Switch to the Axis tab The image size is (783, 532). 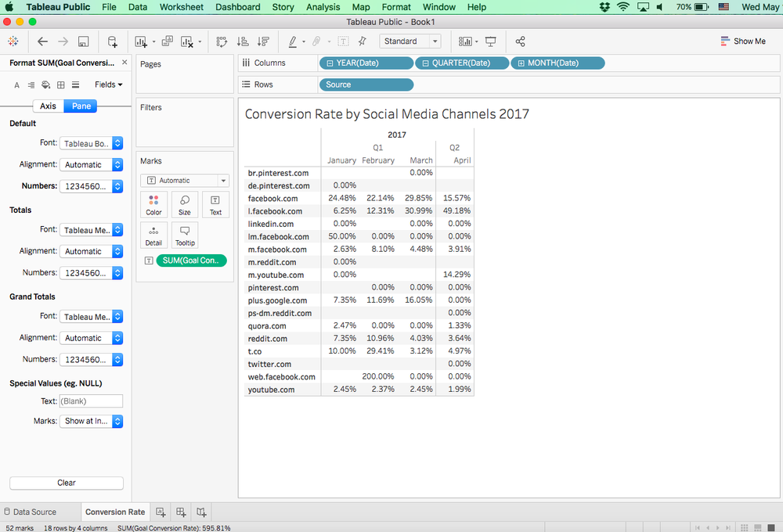(48, 106)
